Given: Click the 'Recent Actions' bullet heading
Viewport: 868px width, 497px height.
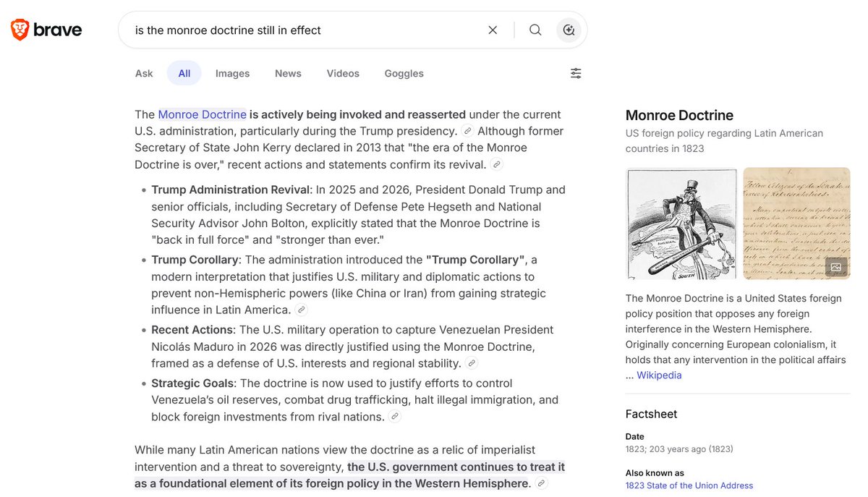Looking at the screenshot, I should pyautogui.click(x=193, y=329).
